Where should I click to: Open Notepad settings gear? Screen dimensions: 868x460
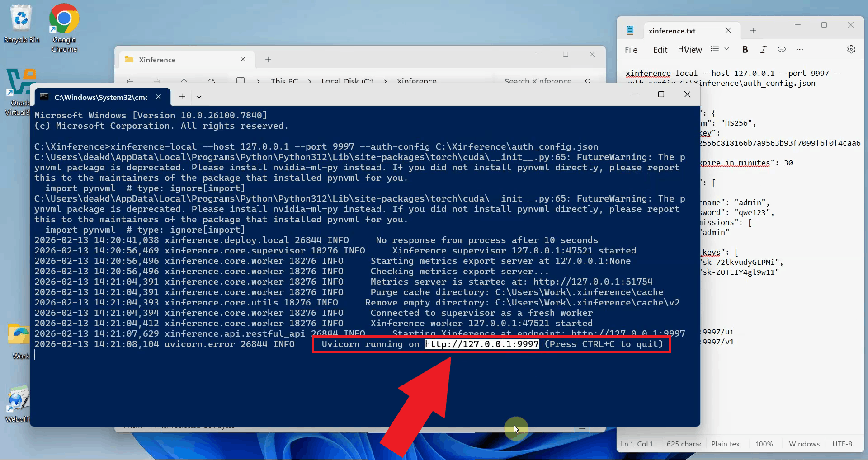click(x=851, y=50)
